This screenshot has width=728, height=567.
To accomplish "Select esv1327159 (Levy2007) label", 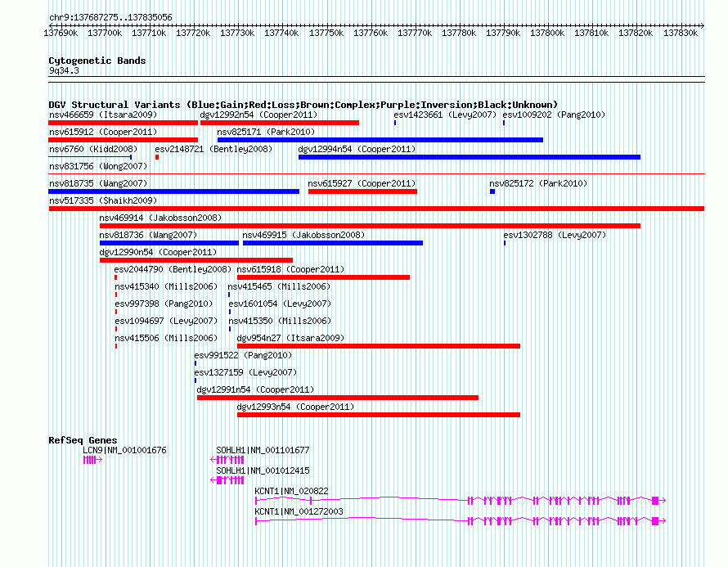I will [x=245, y=372].
